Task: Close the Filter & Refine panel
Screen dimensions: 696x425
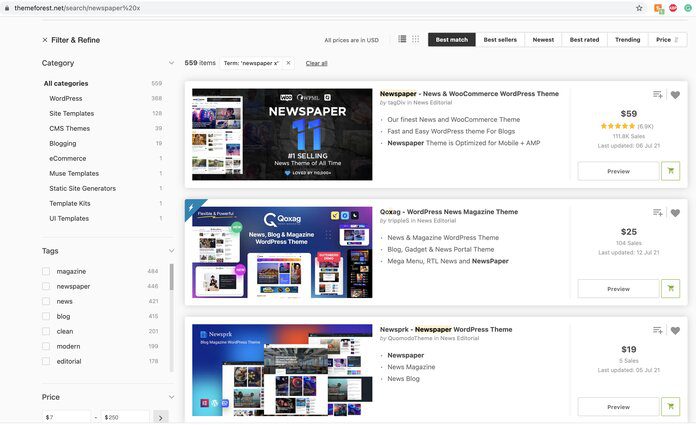Action: 45,40
